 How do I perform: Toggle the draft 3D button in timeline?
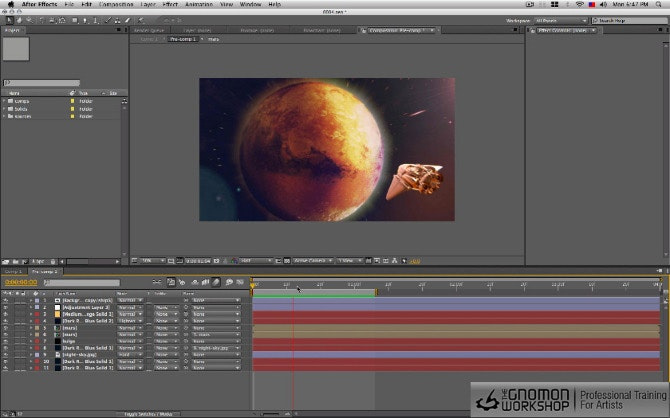coord(182,282)
